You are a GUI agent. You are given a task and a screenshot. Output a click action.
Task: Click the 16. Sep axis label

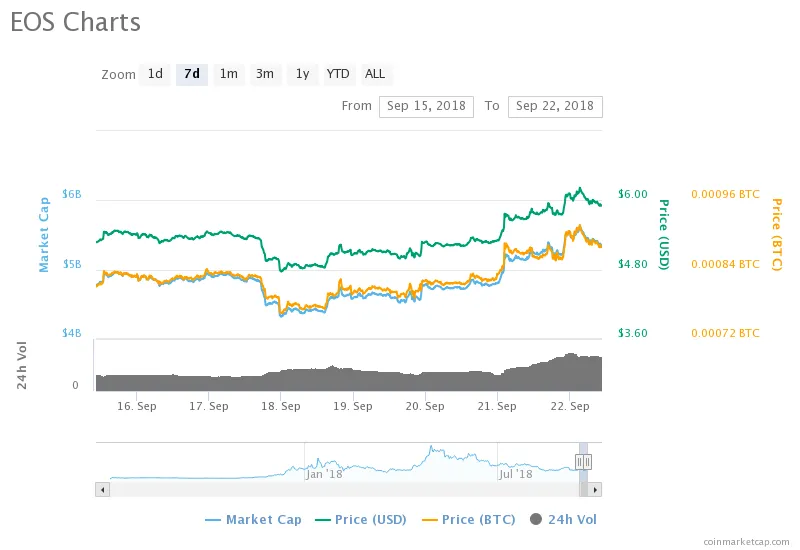coord(137,407)
